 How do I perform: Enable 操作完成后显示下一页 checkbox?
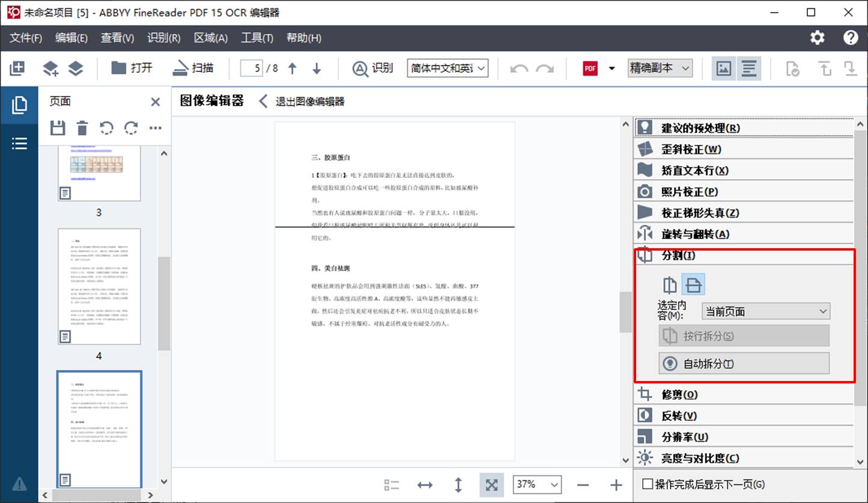click(x=648, y=484)
